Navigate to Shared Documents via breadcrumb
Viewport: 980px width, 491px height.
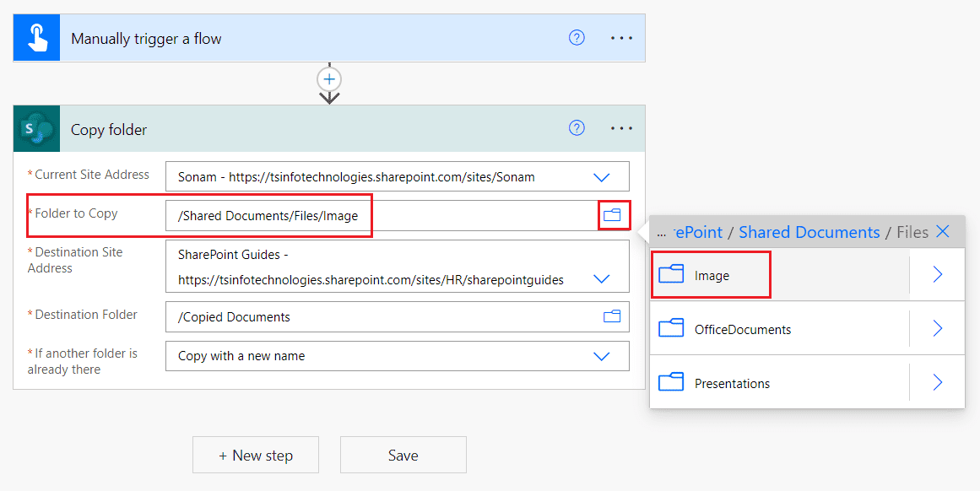[809, 231]
